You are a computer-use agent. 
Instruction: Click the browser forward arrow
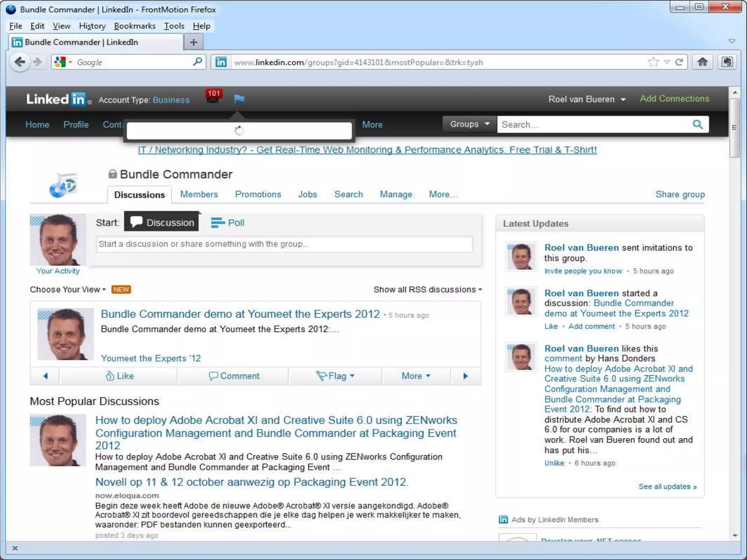(x=37, y=62)
